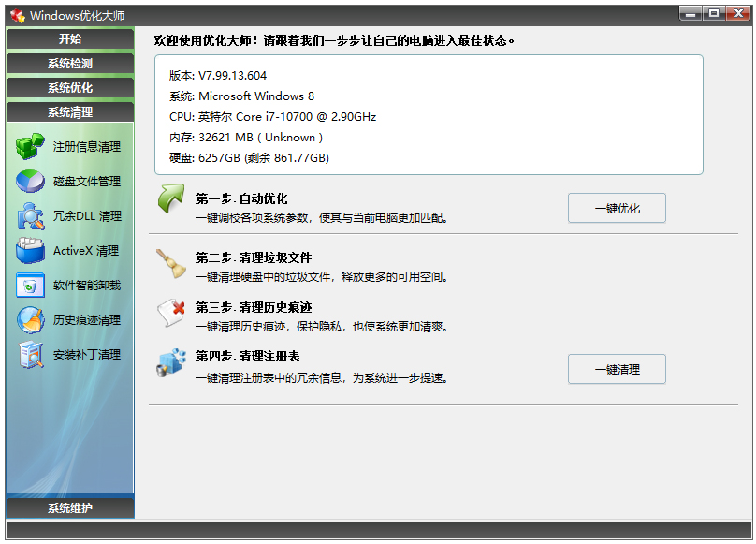The image size is (756, 544).
Task: Click the 注册信息清理 label
Action: click(x=87, y=147)
